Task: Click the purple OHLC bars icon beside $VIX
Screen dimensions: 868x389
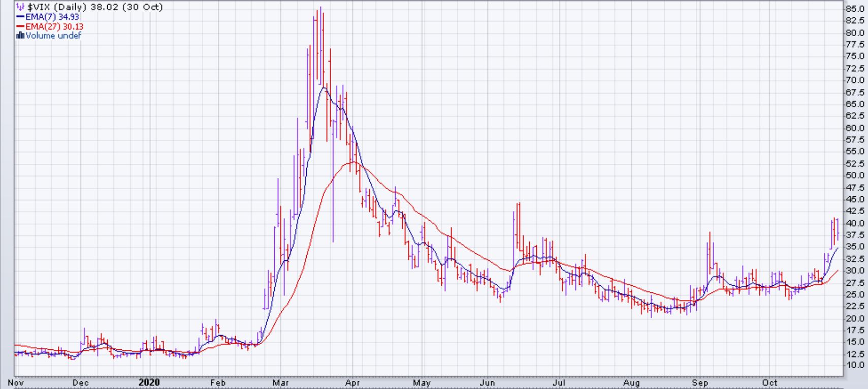Action: tap(20, 7)
